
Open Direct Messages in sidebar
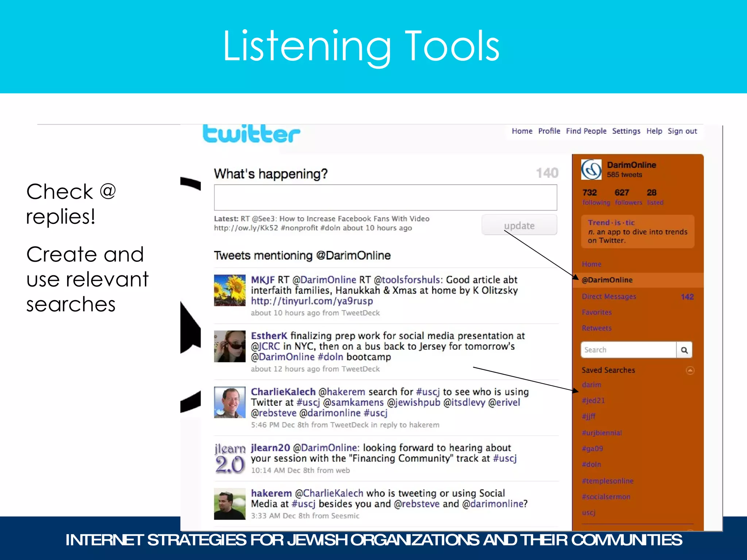point(609,296)
